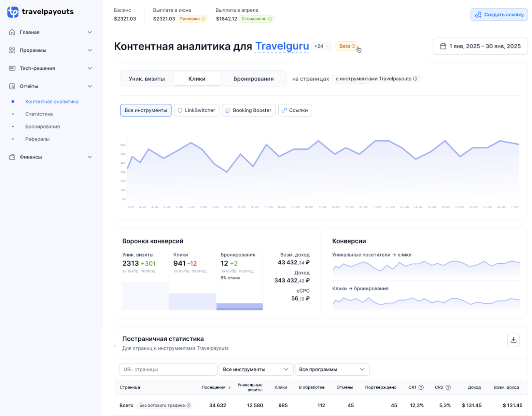This screenshot has height=416, width=532.
Task: Click the 12 580 unique visits cell
Action: pyautogui.click(x=255, y=405)
